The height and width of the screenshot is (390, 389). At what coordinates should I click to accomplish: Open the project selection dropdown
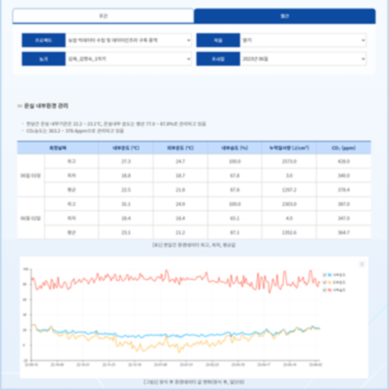(x=129, y=40)
